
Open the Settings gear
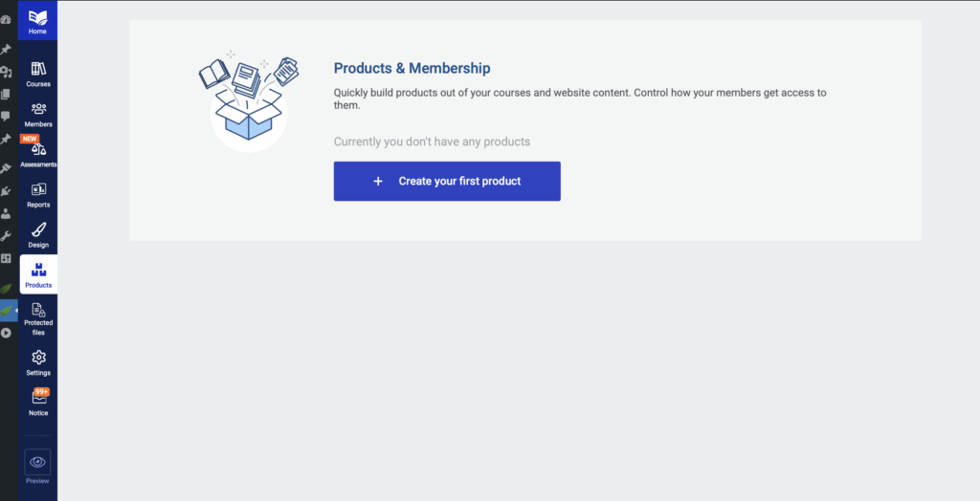(38, 362)
